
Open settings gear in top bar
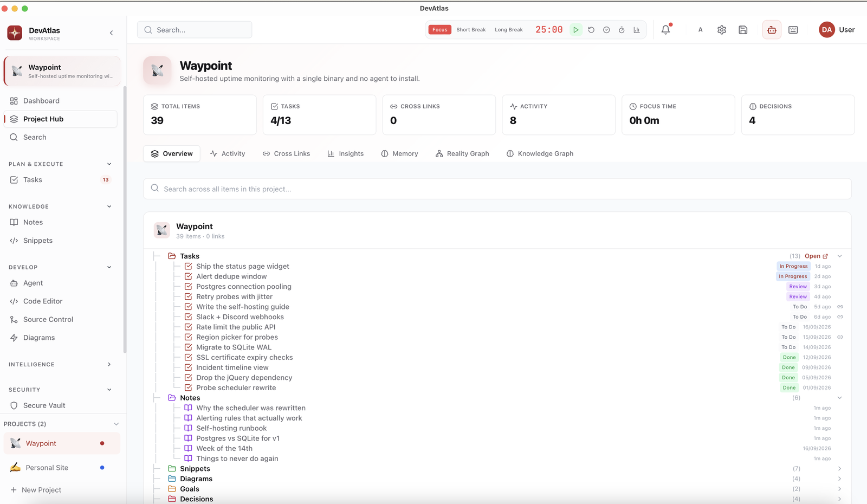coord(722,30)
